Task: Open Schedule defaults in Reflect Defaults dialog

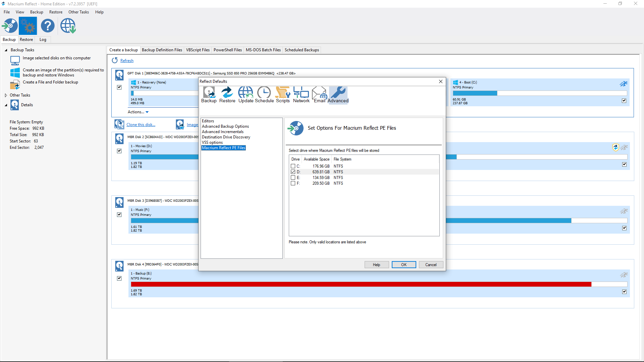Action: click(264, 95)
